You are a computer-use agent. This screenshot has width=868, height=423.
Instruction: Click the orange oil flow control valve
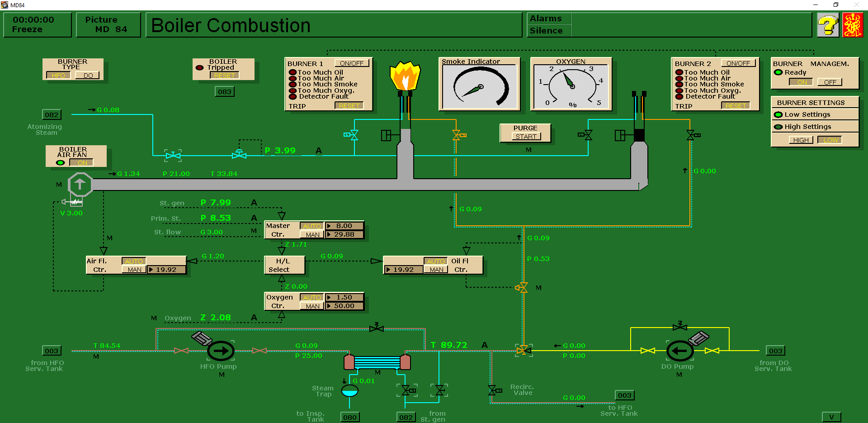pos(523,288)
